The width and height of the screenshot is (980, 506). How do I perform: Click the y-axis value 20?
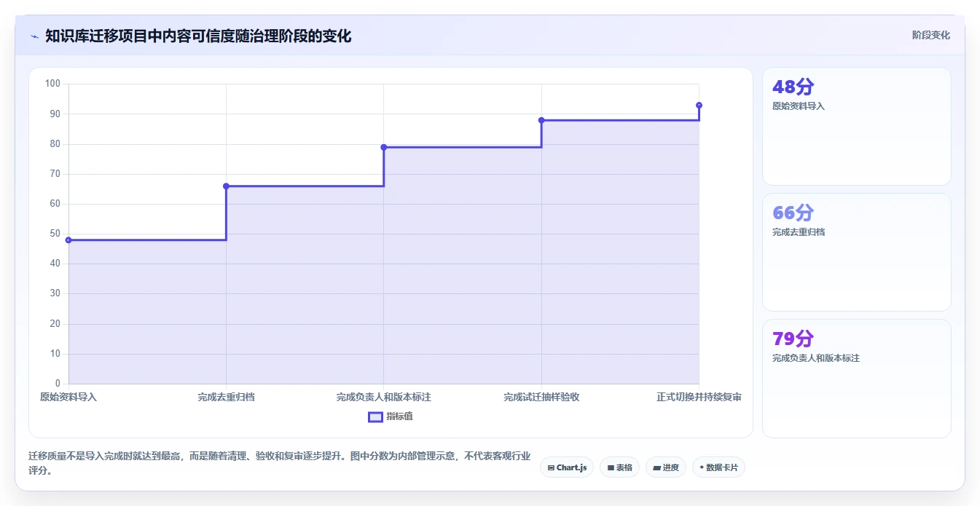pyautogui.click(x=55, y=324)
